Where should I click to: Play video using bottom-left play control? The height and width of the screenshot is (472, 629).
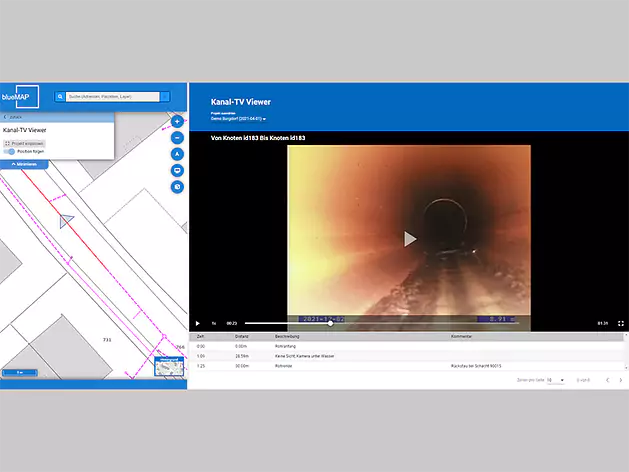coord(198,323)
